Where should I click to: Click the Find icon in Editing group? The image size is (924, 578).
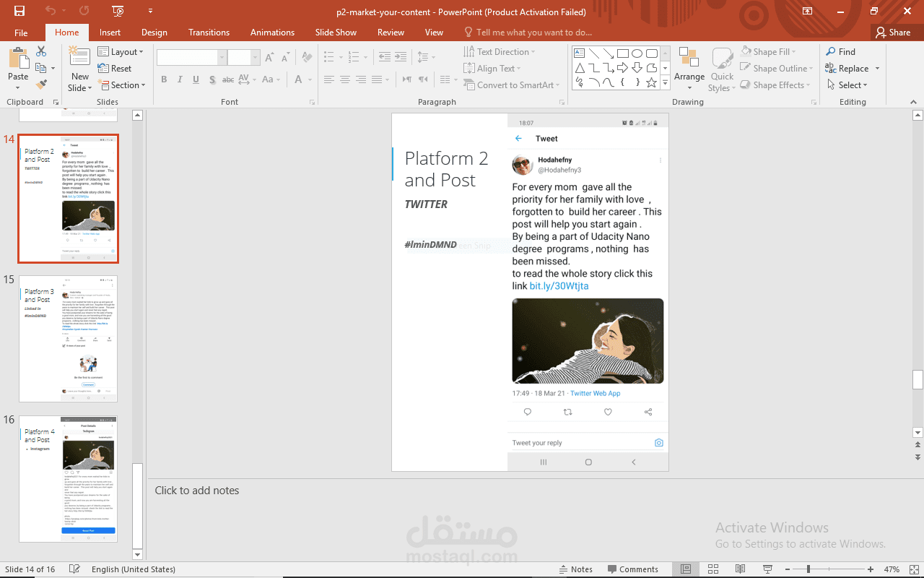coord(832,51)
